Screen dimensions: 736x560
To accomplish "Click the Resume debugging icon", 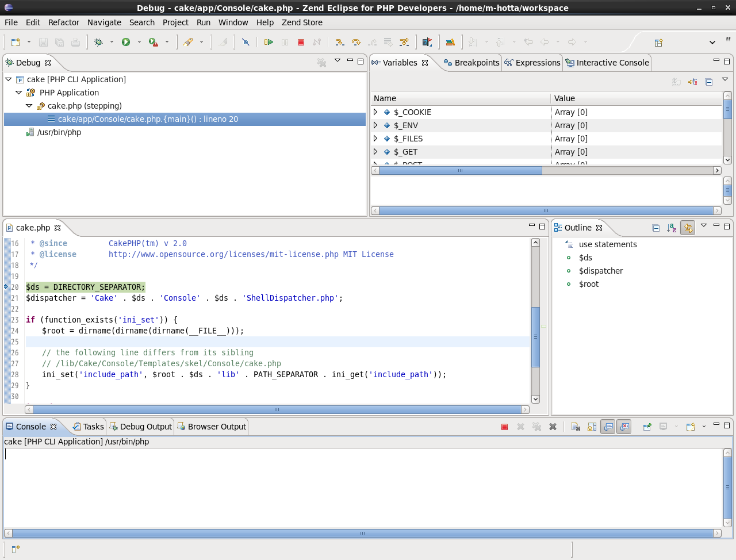I will click(269, 42).
